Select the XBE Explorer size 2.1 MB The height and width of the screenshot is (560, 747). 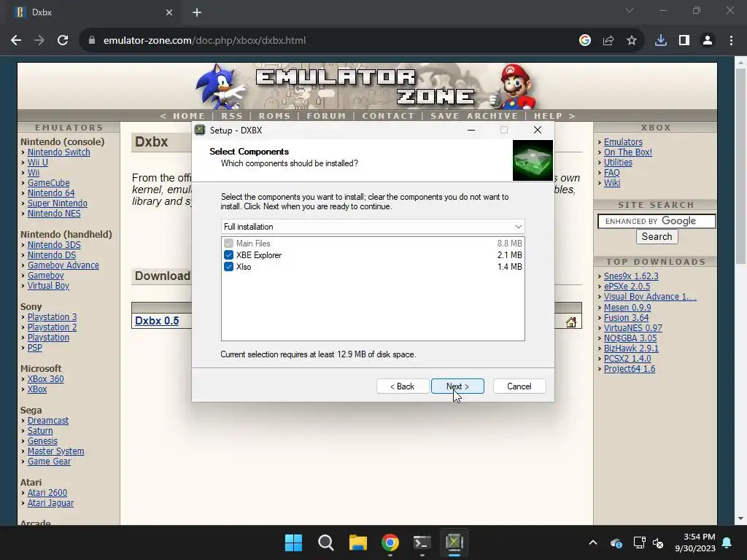pyautogui.click(x=510, y=255)
